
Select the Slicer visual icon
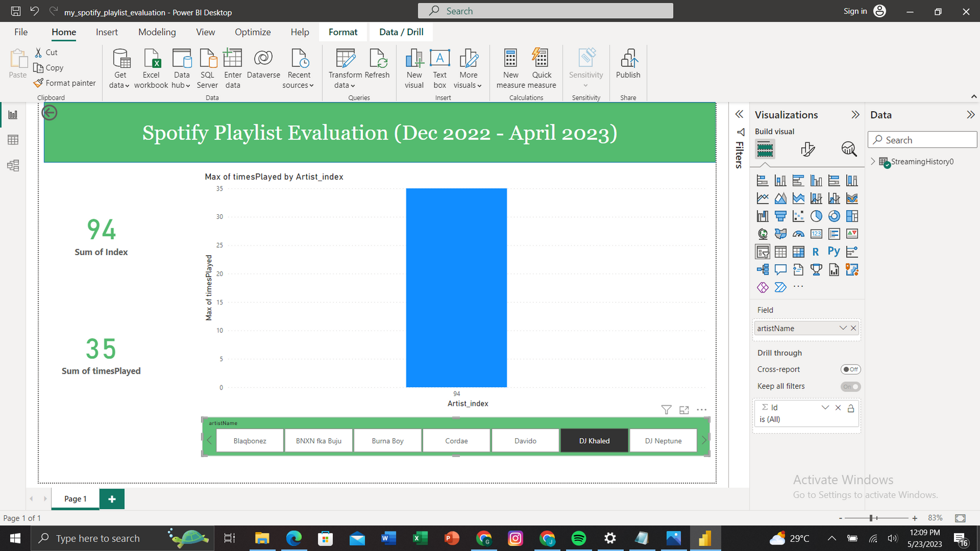pos(762,252)
